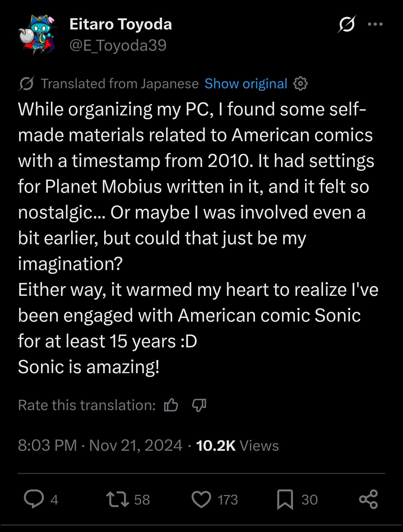
Task: View the 10.2K Views analytics
Action: point(237,445)
